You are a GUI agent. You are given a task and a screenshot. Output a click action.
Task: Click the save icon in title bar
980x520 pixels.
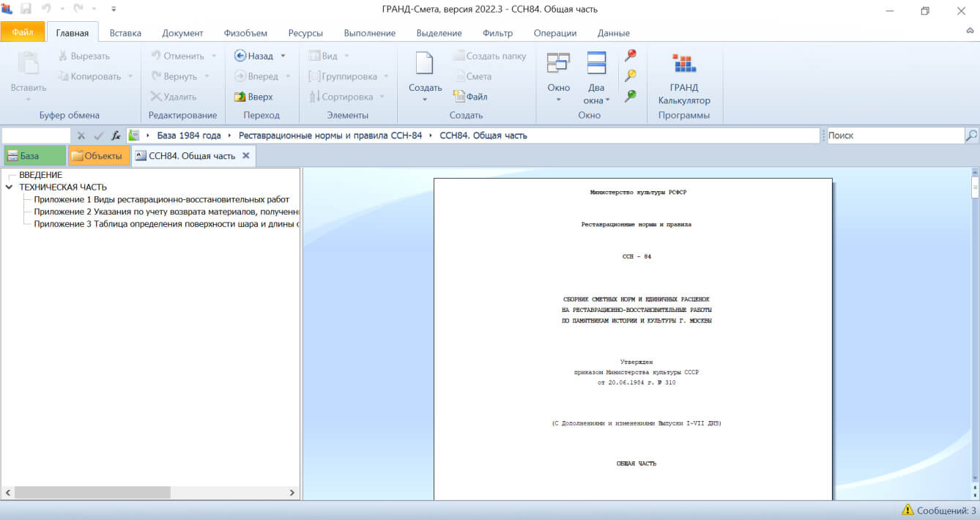click(26, 10)
